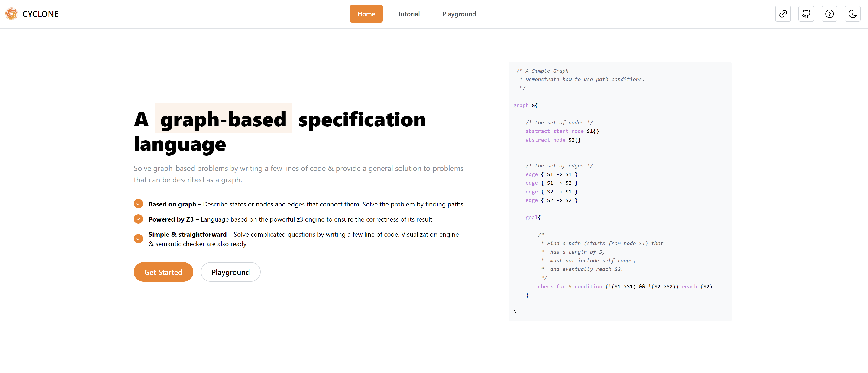Screen dimensions: 868x373
Task: Select the Home tab
Action: coord(366,14)
